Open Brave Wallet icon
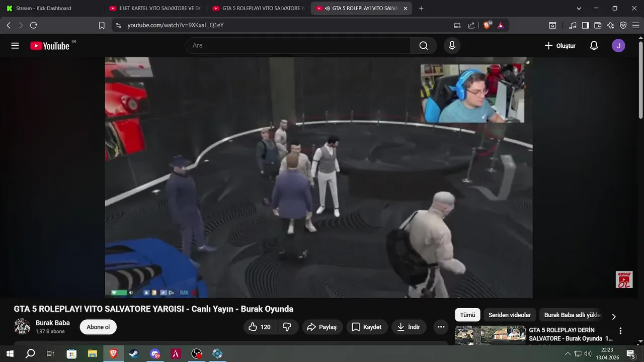The width and height of the screenshot is (644, 362). coord(598,25)
